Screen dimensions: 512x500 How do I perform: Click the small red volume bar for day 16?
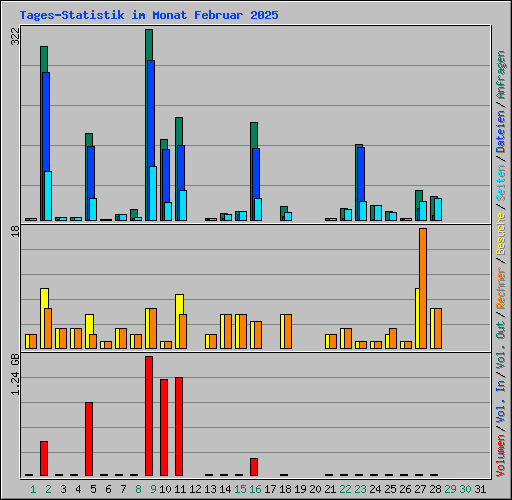(254, 467)
